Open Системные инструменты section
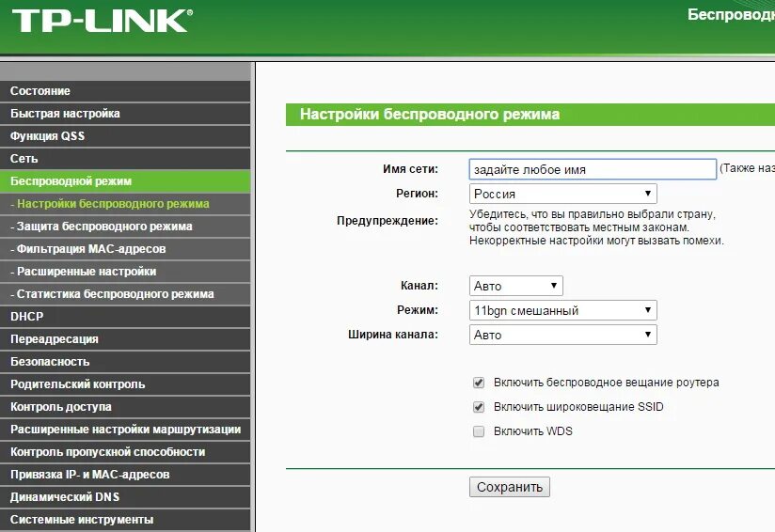The height and width of the screenshot is (532, 775). (125, 520)
